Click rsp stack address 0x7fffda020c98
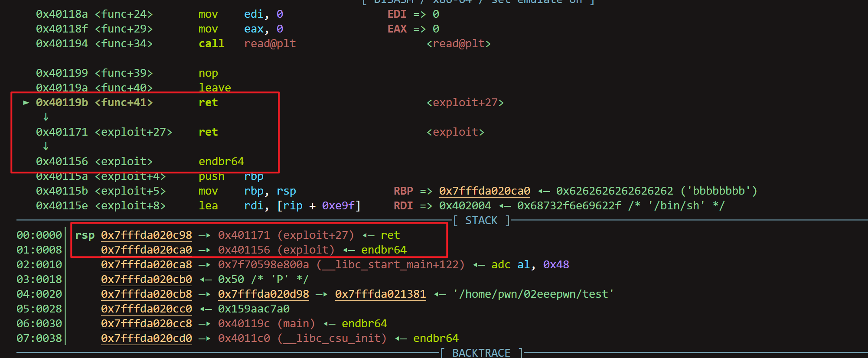Screen dimensions: 868x358 point(147,235)
